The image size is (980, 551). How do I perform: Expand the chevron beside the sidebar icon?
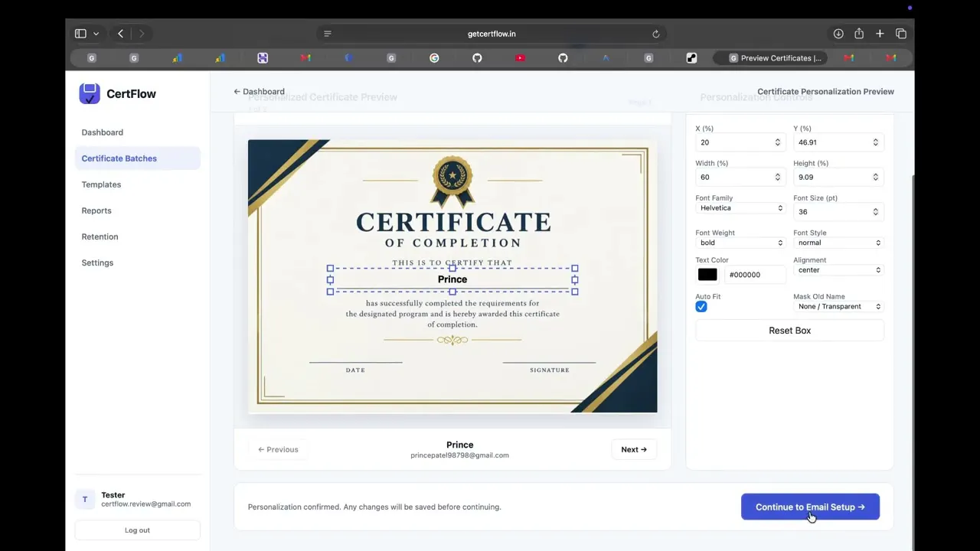tap(96, 34)
